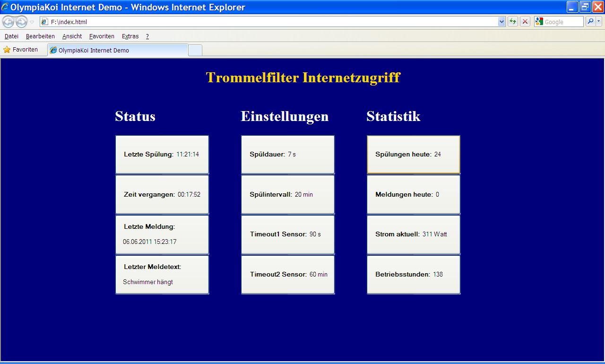605x364 pixels.
Task: Open the Extras menu
Action: [130, 36]
